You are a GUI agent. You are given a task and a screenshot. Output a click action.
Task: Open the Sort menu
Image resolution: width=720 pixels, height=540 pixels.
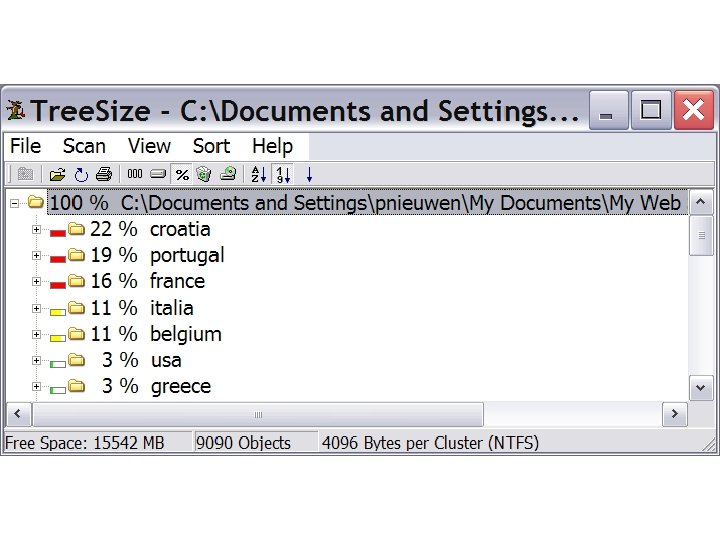click(x=211, y=146)
